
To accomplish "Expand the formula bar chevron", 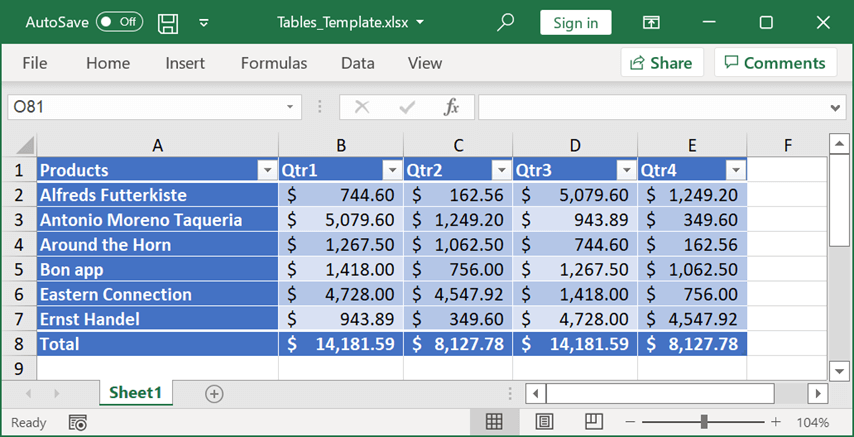I will pyautogui.click(x=837, y=107).
